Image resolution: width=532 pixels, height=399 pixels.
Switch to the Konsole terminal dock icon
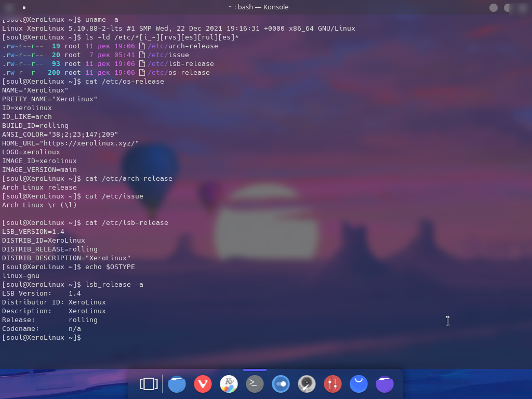pos(255,384)
